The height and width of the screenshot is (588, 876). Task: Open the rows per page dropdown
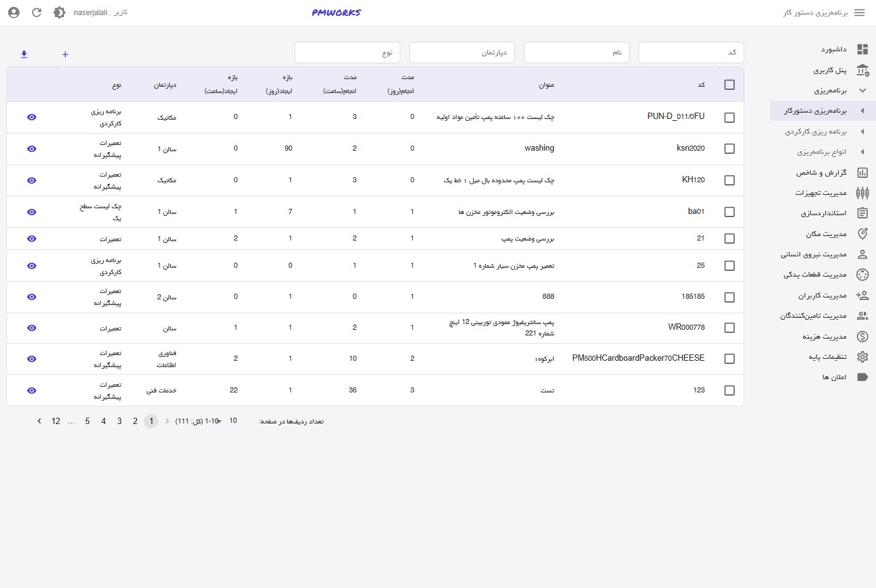[x=225, y=421]
